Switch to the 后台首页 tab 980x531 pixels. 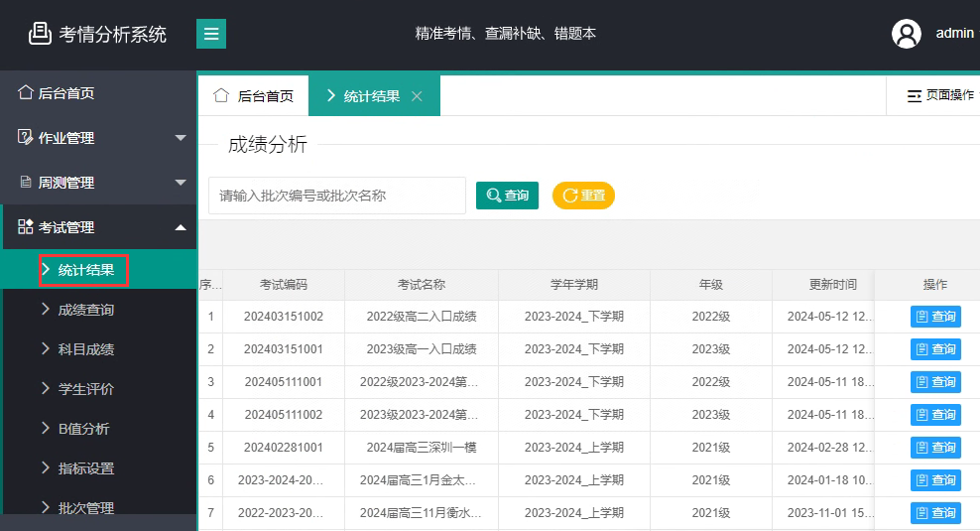(x=255, y=96)
